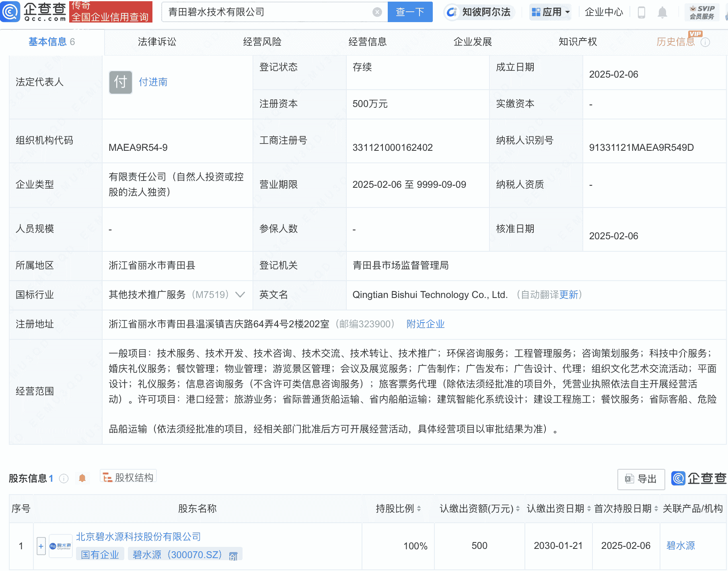
Task: Open the 应用 dropdown
Action: pyautogui.click(x=550, y=12)
